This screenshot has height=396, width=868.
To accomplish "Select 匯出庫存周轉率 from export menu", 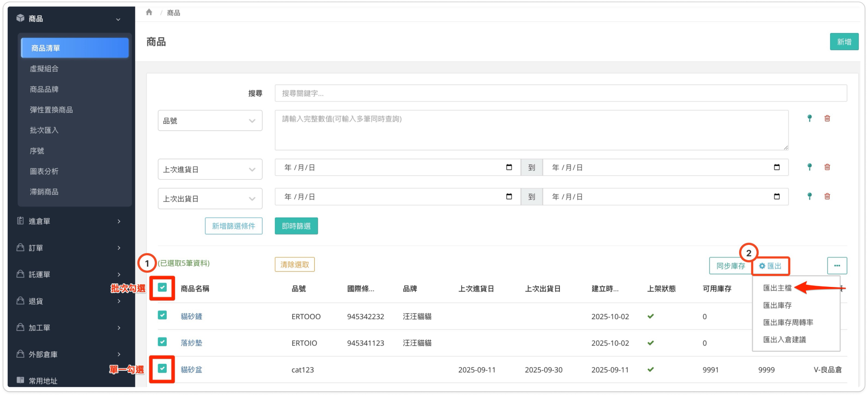I will 788,322.
